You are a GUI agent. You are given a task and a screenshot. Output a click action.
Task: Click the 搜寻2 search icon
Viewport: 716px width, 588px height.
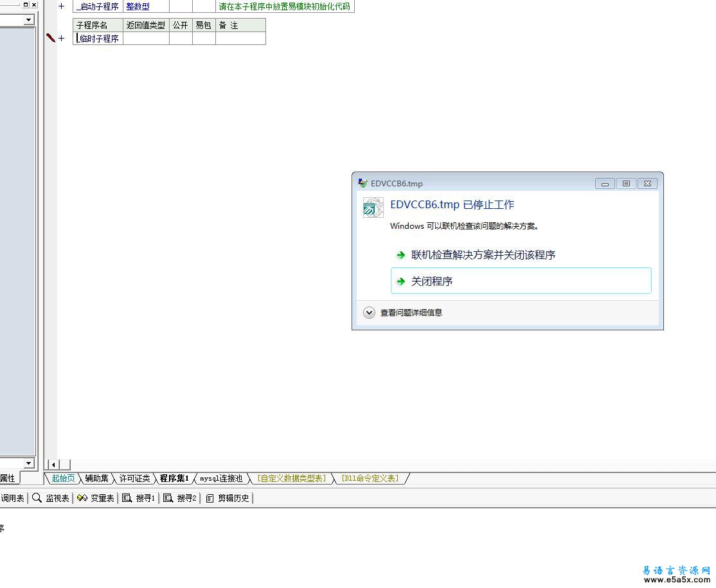[x=168, y=498]
